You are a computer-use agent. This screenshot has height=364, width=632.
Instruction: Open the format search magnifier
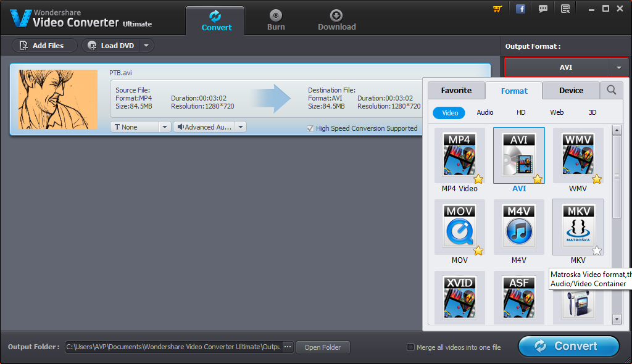click(x=612, y=90)
